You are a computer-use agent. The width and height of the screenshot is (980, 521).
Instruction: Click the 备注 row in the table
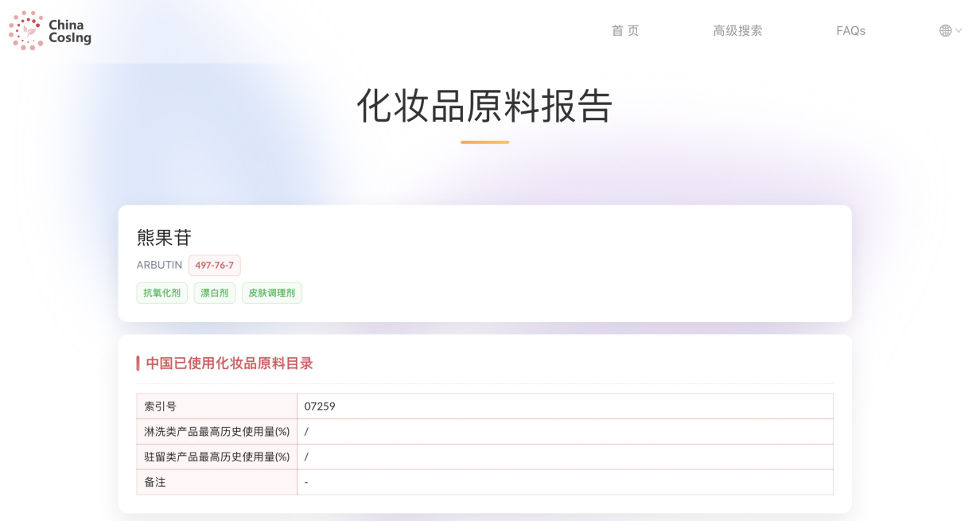[154, 482]
